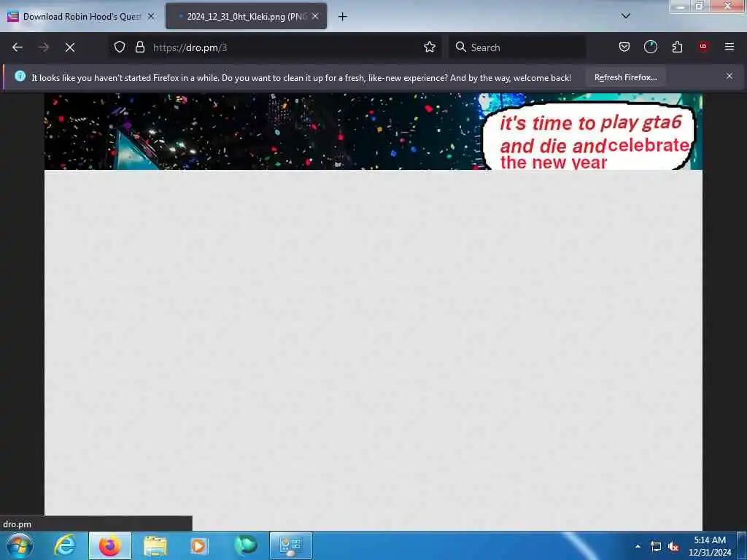This screenshot has height=560, width=747.
Task: Launch Internet Explorer from taskbar
Action: [x=65, y=545]
